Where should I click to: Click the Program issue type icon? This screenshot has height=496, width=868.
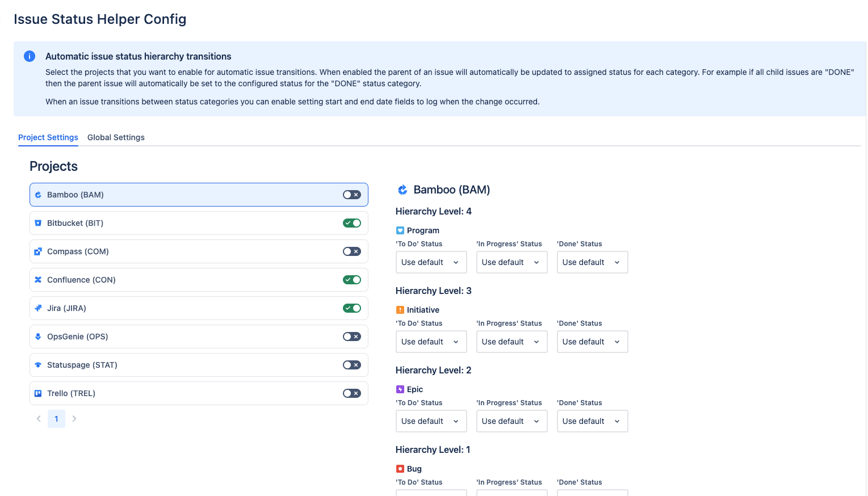(400, 230)
